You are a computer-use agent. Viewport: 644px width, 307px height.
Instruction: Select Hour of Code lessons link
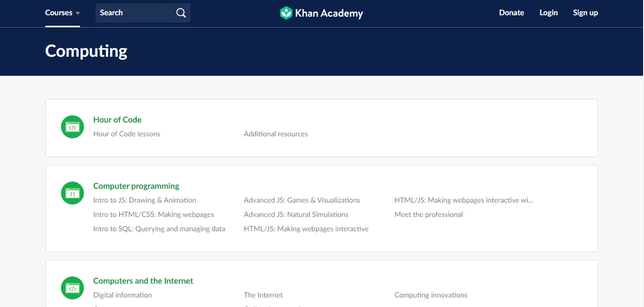pyautogui.click(x=127, y=134)
